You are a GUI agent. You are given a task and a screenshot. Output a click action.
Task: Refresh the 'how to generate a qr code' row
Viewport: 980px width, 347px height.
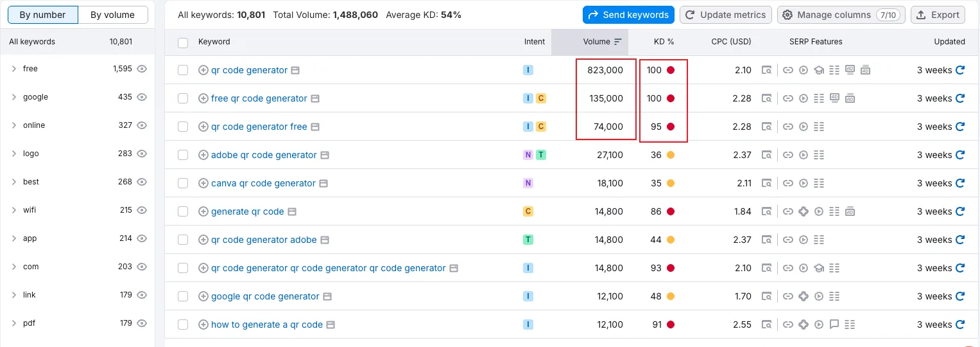960,325
